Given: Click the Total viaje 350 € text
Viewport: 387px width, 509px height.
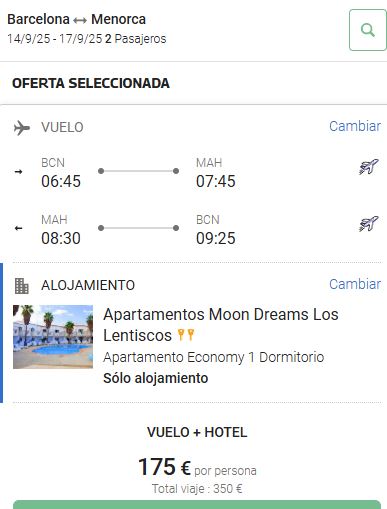Looking at the screenshot, I should [197, 489].
